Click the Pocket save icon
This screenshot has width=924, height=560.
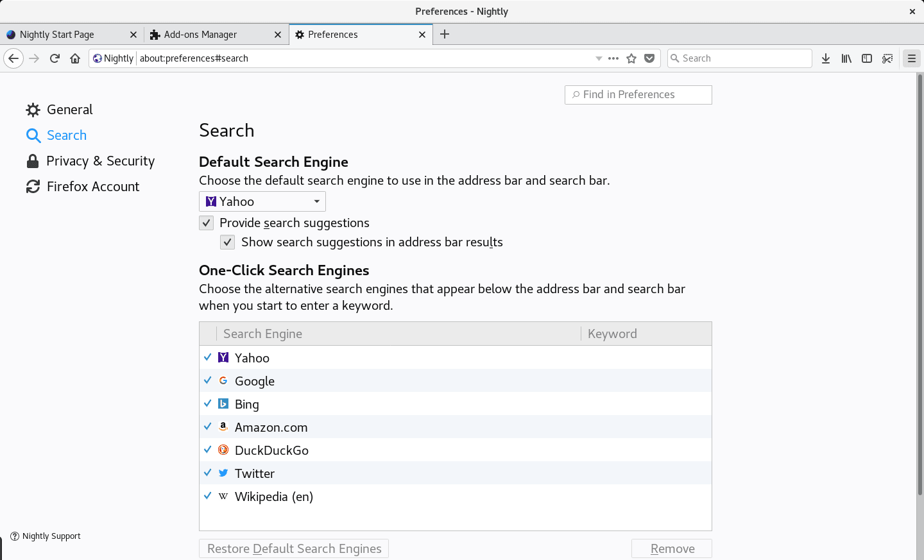(x=649, y=58)
